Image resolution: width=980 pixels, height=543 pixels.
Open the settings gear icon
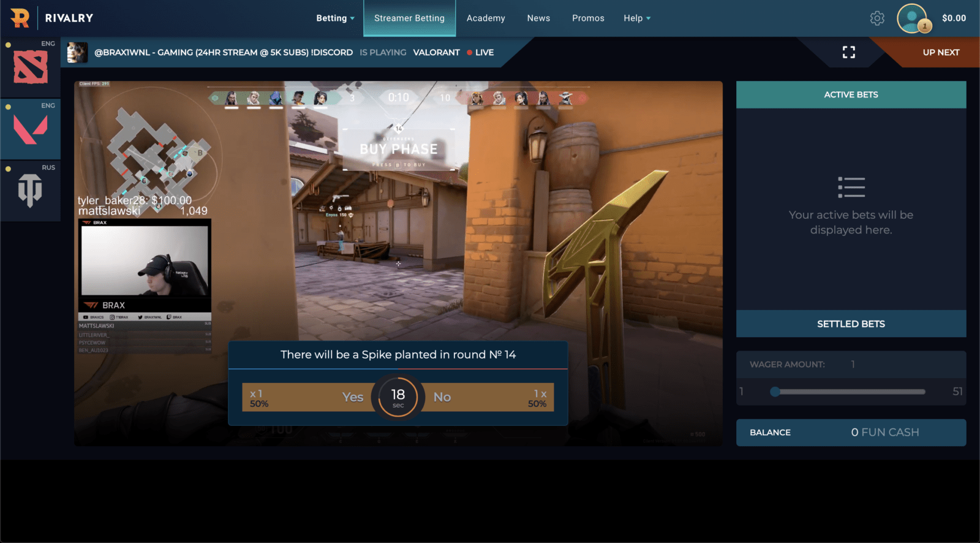[x=877, y=18]
